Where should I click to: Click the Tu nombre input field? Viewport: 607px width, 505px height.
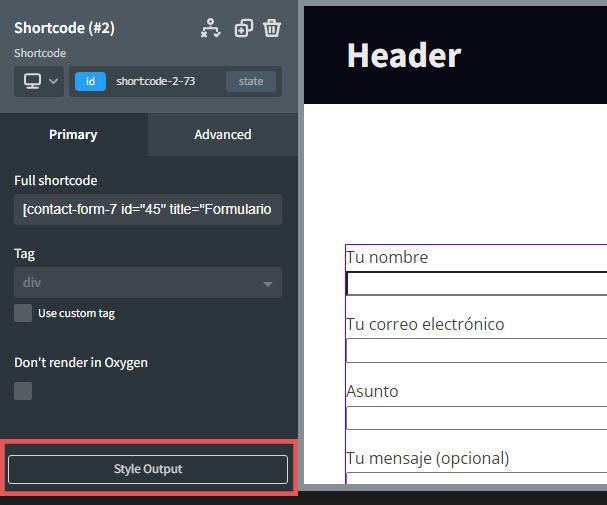[477, 284]
